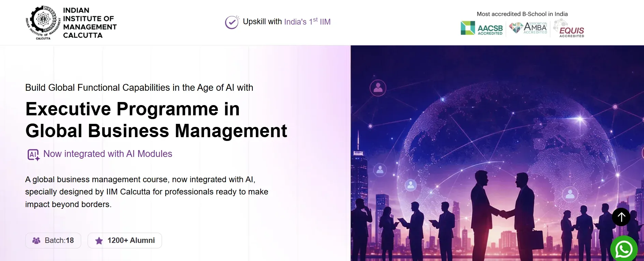Click the 1200+ Alumni badge
Viewport: 644px width, 261px height.
click(125, 241)
